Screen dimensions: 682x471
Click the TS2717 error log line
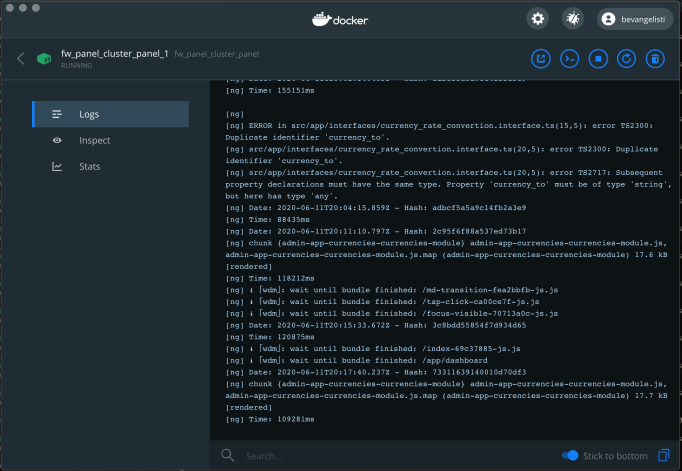click(448, 184)
